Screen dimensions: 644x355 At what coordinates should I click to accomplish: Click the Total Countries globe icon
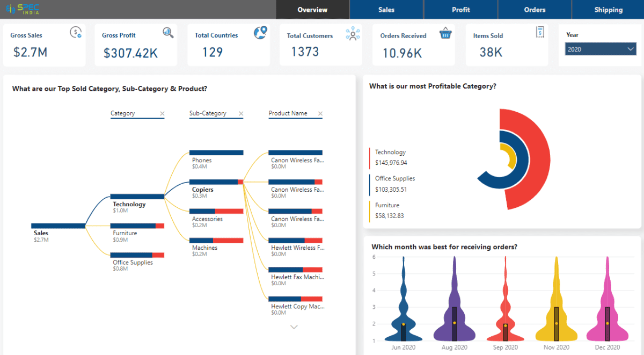[x=260, y=32]
